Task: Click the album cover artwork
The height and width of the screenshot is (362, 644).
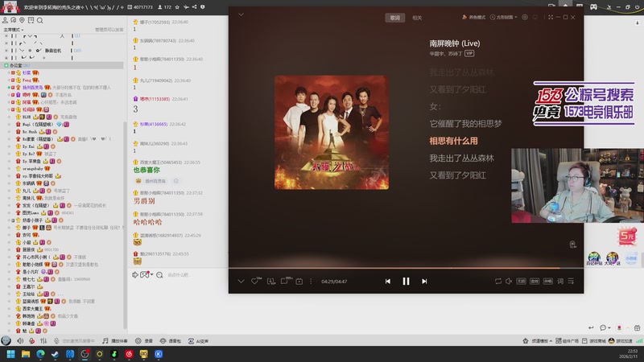Action: [x=332, y=132]
